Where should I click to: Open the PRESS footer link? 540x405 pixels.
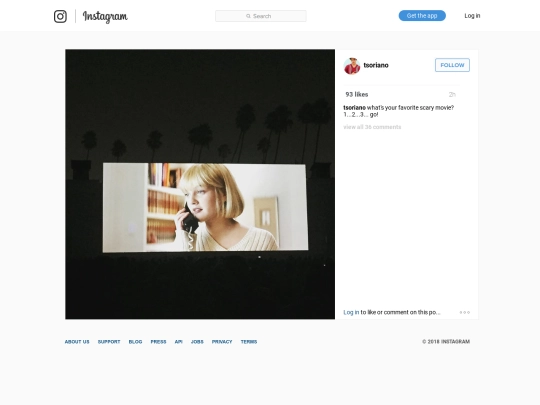pyautogui.click(x=158, y=342)
